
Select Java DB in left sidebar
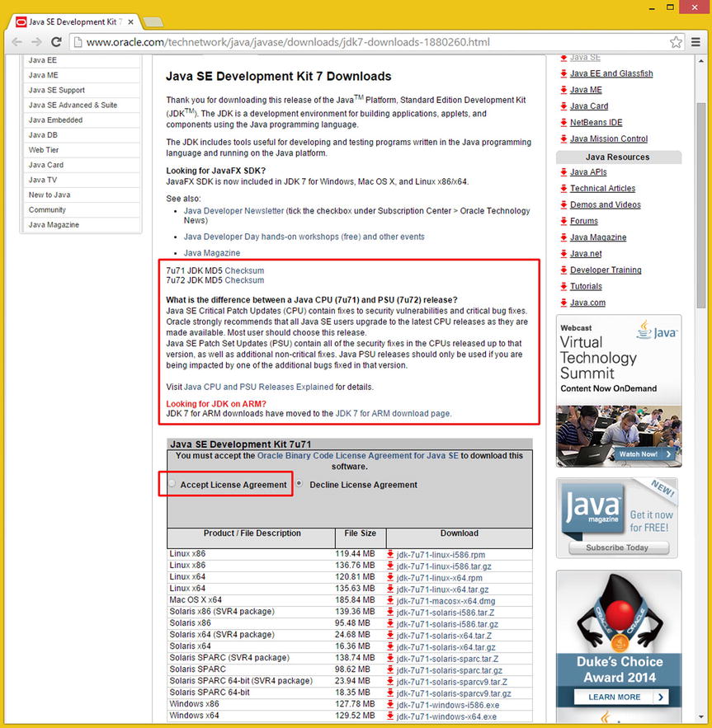(x=82, y=134)
